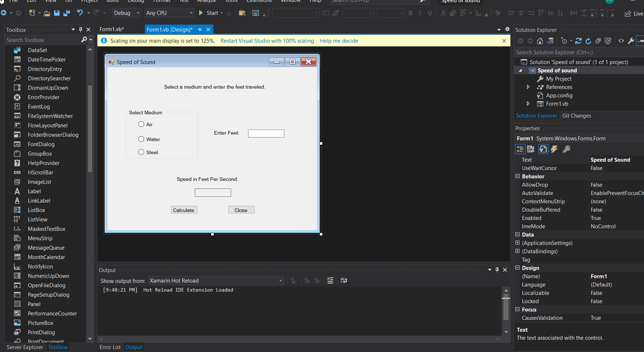Select the Air radio button
Viewport: 644px width, 352px height.
[x=141, y=124]
